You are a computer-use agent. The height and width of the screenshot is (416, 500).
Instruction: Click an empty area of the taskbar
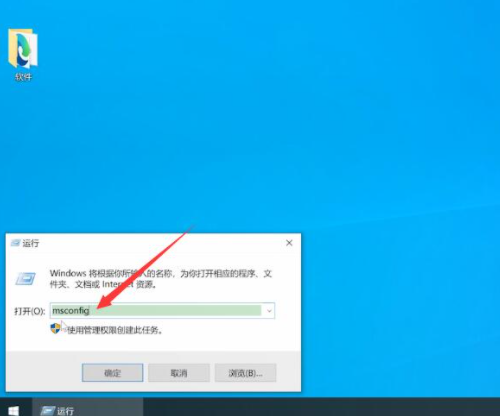click(320, 407)
